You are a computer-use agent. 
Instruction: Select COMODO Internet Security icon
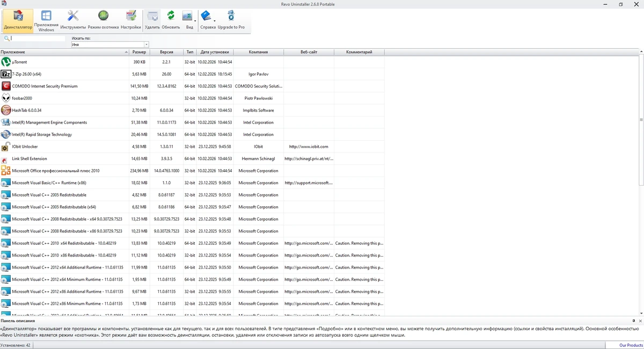pos(6,86)
